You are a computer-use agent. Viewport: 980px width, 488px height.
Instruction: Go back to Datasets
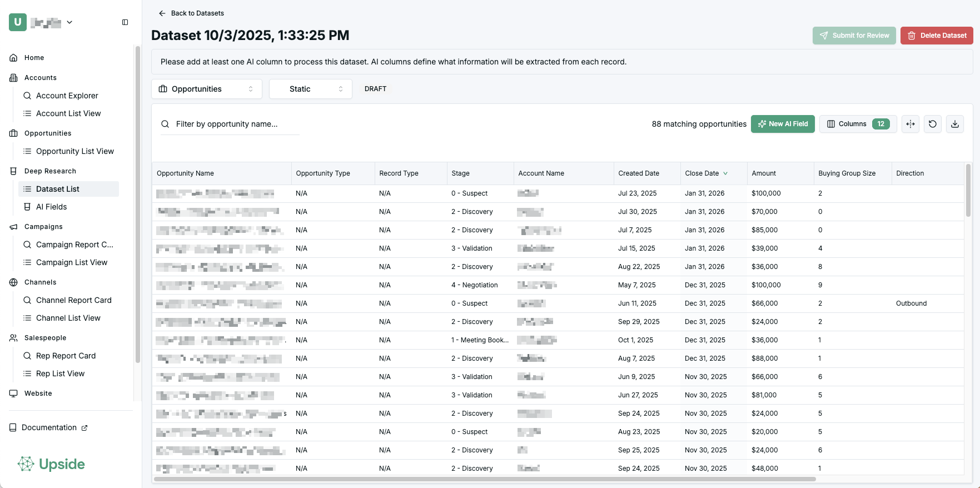click(x=191, y=13)
